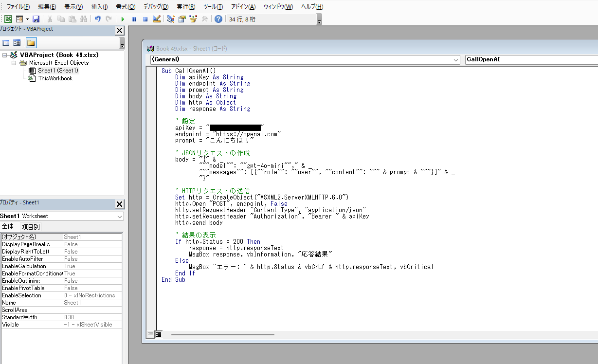Switch to the 全体 properties tab
Screen dimensions: 598x364
click(8, 227)
